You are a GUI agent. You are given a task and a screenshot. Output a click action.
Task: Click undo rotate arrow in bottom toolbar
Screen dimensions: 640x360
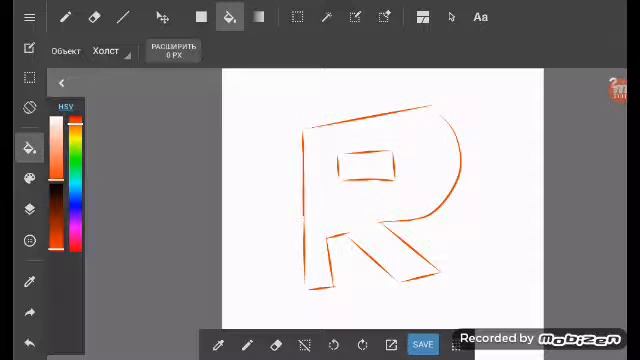point(333,345)
